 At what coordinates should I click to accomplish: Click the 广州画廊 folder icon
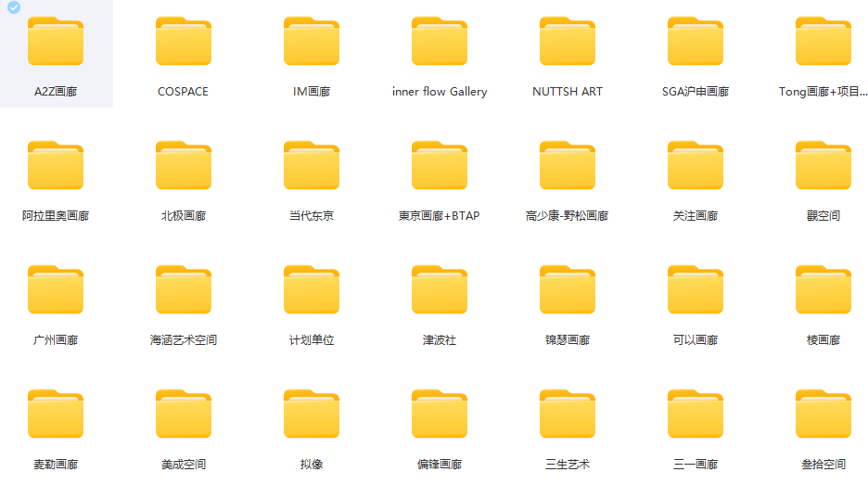(55, 290)
